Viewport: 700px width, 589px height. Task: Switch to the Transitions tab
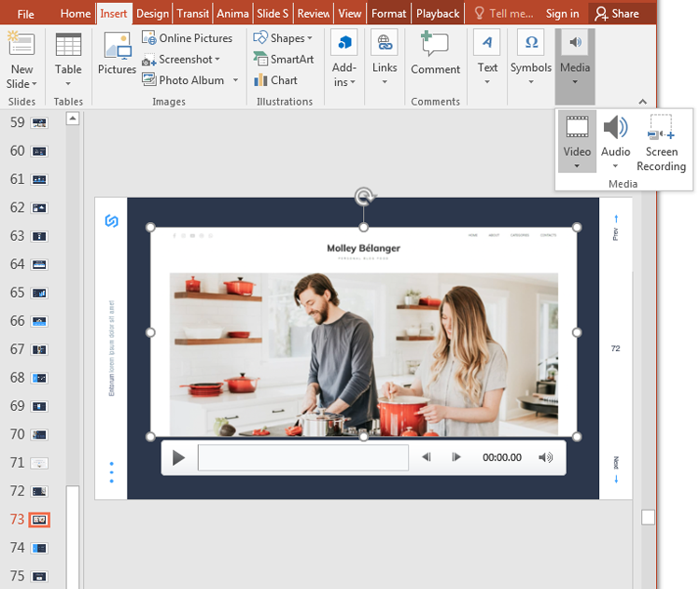pos(193,14)
